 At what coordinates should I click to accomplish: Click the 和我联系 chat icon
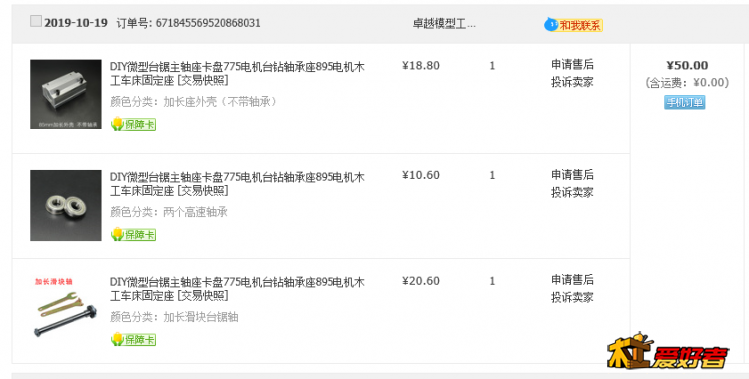[x=573, y=25]
